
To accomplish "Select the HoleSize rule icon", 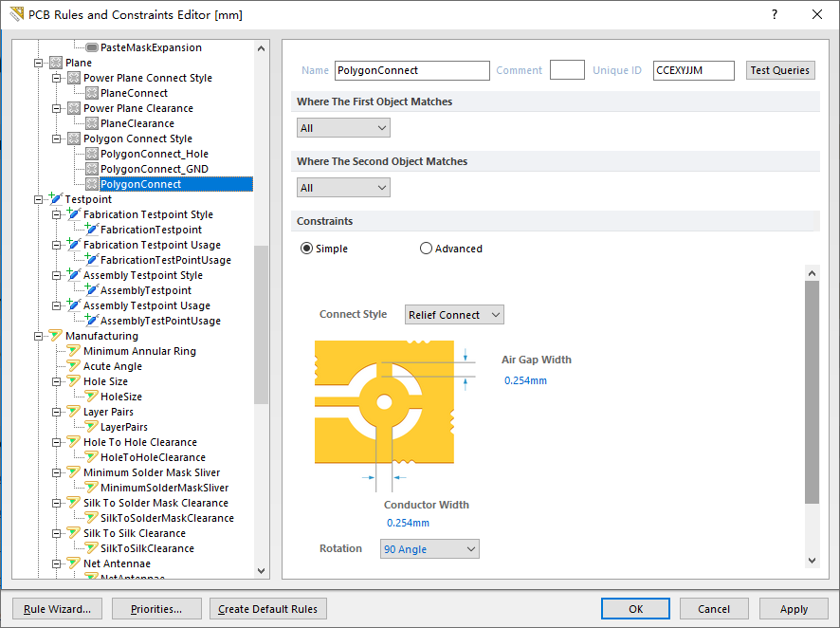I will pyautogui.click(x=92, y=396).
